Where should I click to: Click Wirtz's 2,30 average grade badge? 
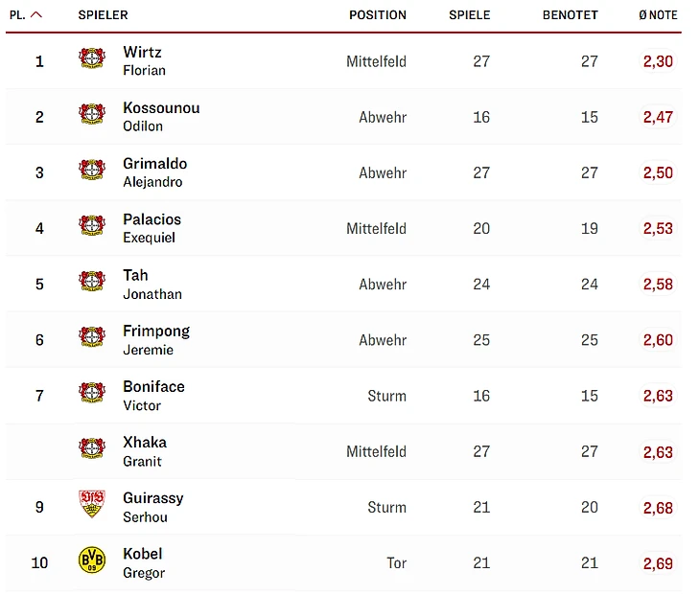click(658, 61)
